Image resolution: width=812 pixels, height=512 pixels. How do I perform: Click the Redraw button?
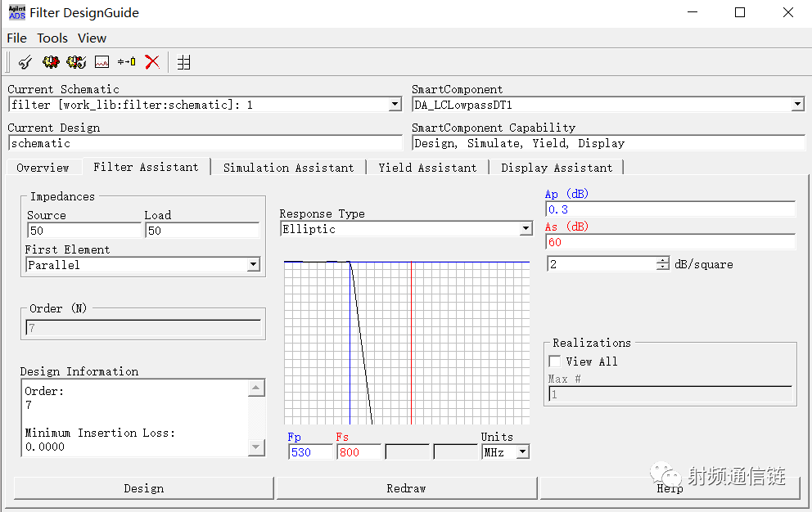(407, 488)
